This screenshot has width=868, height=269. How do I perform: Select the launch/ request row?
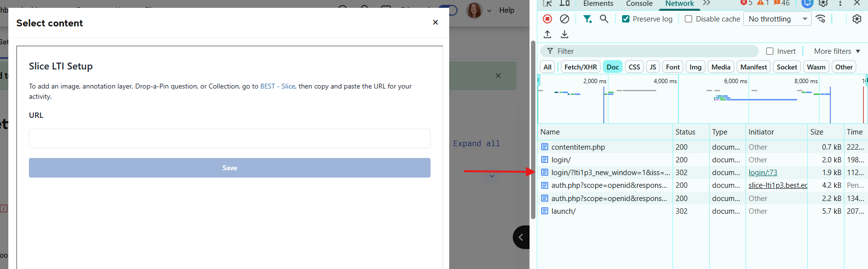(x=702, y=211)
